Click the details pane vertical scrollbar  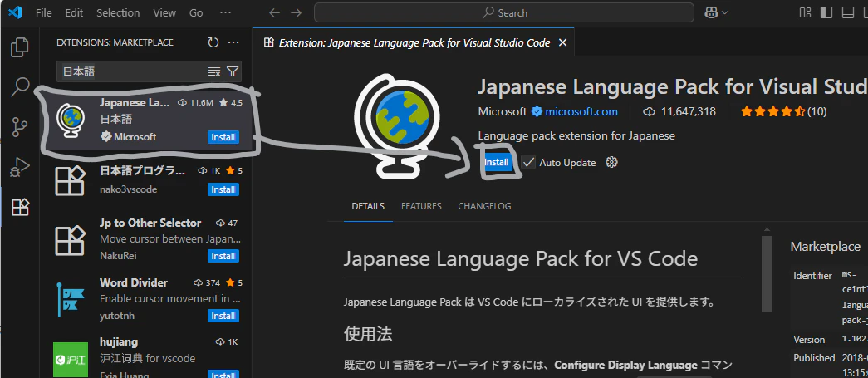point(767,274)
